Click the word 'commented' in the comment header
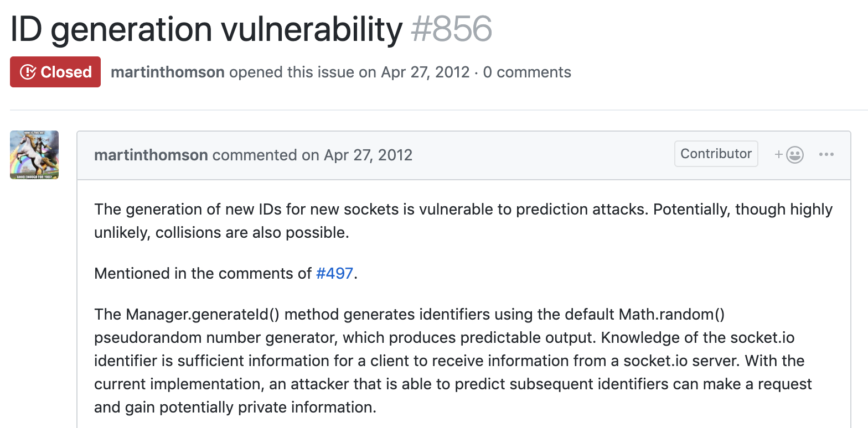868x428 pixels. coord(255,155)
